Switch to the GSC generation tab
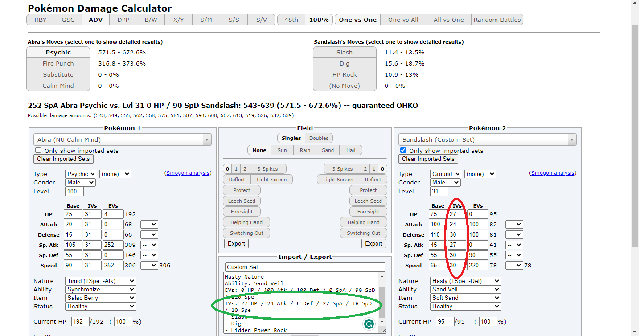Viewport: 644px width, 336px height. pyautogui.click(x=68, y=20)
